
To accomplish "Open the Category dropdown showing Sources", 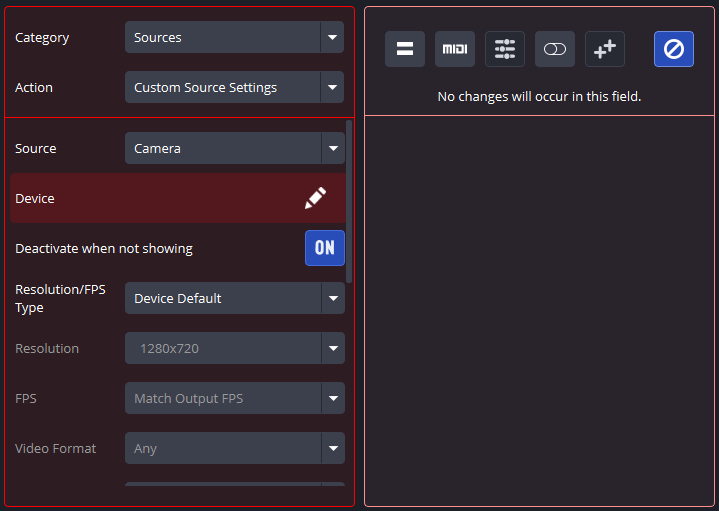I will (x=234, y=37).
